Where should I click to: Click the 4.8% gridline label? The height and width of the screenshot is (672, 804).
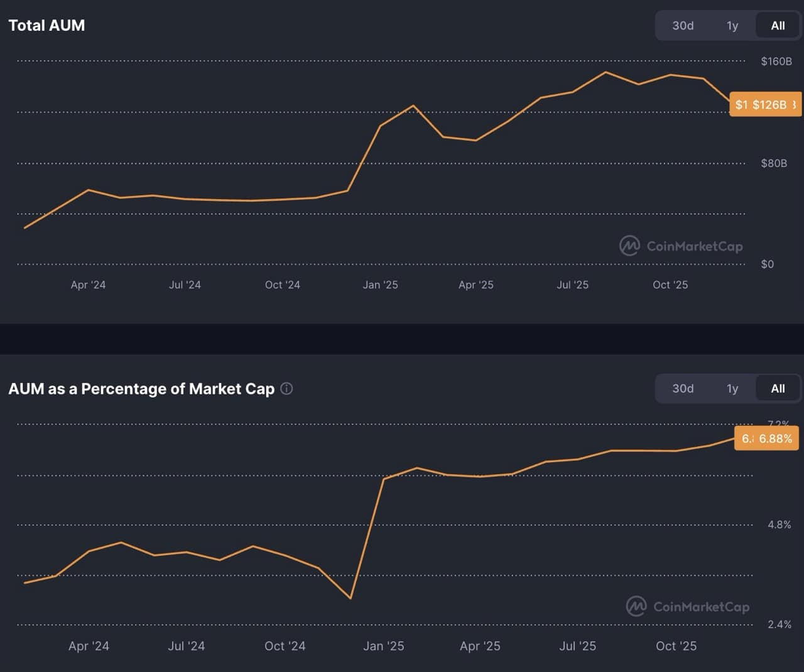[x=780, y=525]
